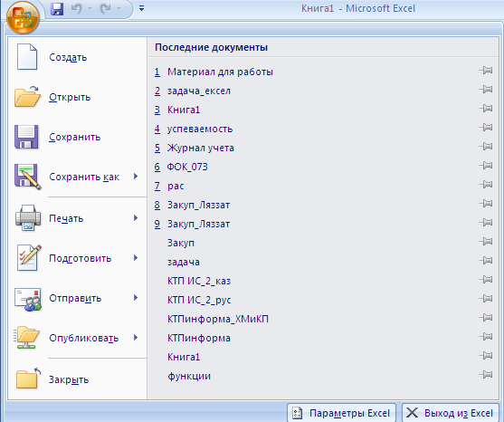Toggle pin for document 9 Закуп_Ляззат
504x422 pixels.
486,222
